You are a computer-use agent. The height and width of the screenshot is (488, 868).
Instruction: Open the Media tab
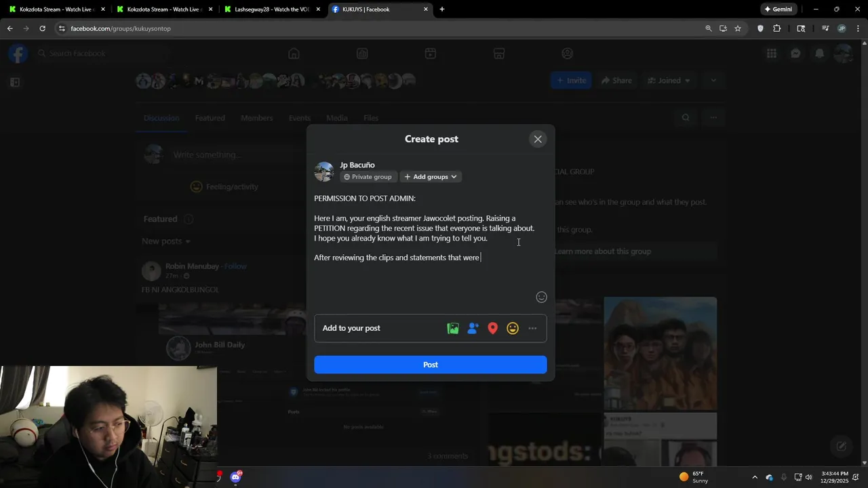point(336,118)
